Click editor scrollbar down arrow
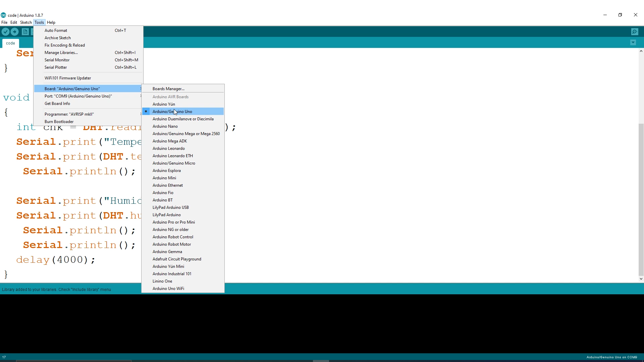The width and height of the screenshot is (644, 362). [x=641, y=279]
